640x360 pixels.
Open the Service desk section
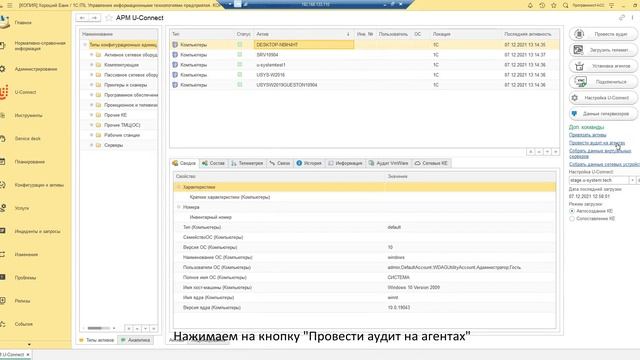coord(27,139)
